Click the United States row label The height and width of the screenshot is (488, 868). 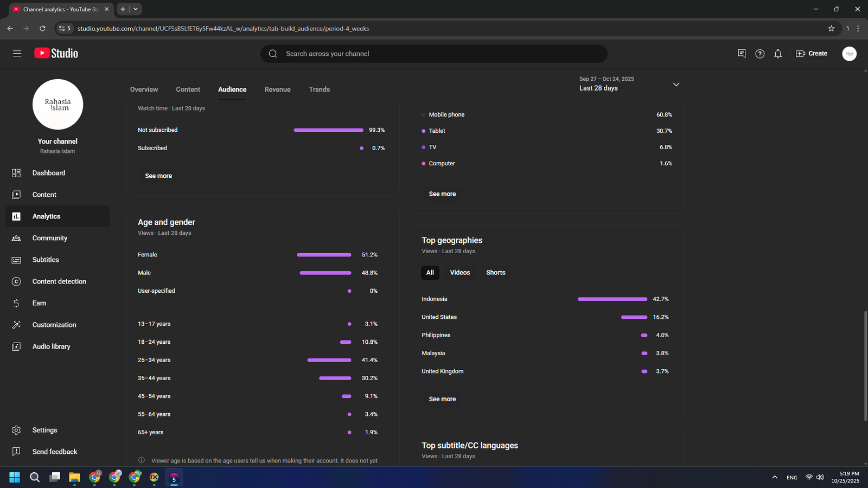pyautogui.click(x=439, y=317)
